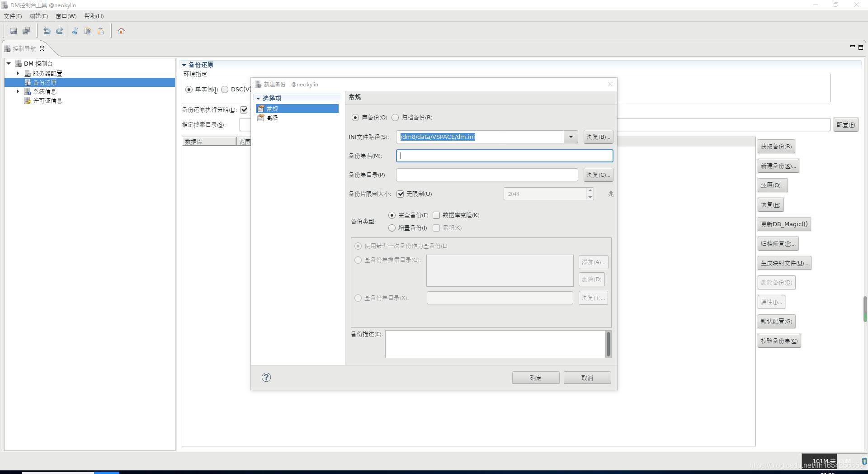Expand the 系统信息 node arrow
The image size is (868, 474).
pyautogui.click(x=18, y=91)
